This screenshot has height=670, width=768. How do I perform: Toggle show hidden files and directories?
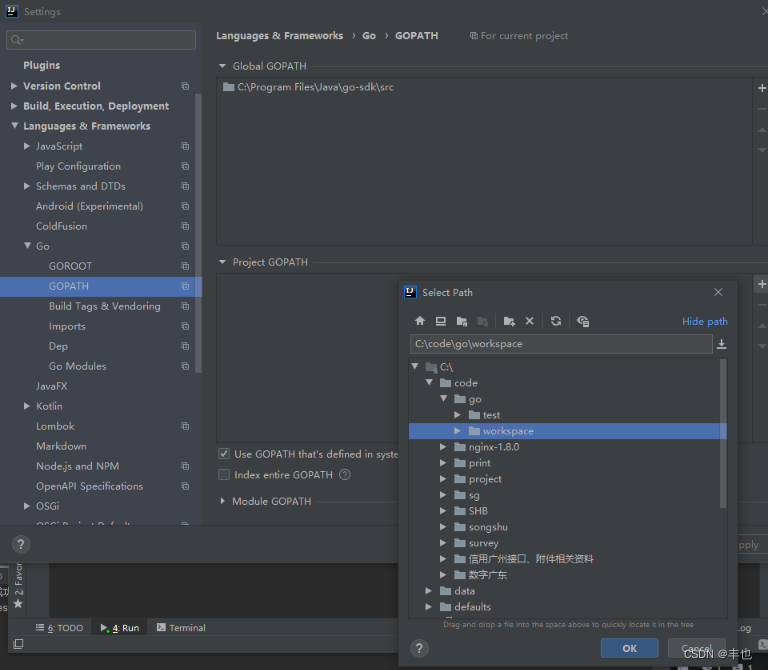[x=583, y=321]
